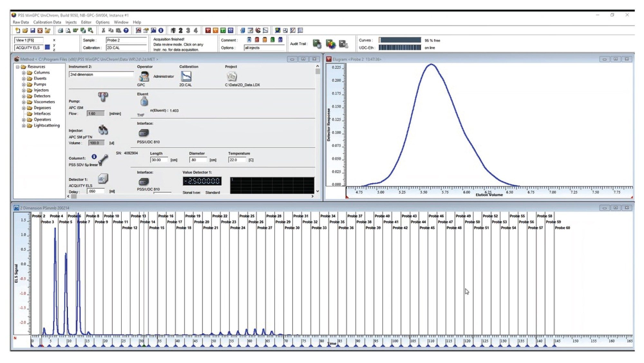Click the orange square toolbar icon
The image size is (644, 363).
click(215, 30)
